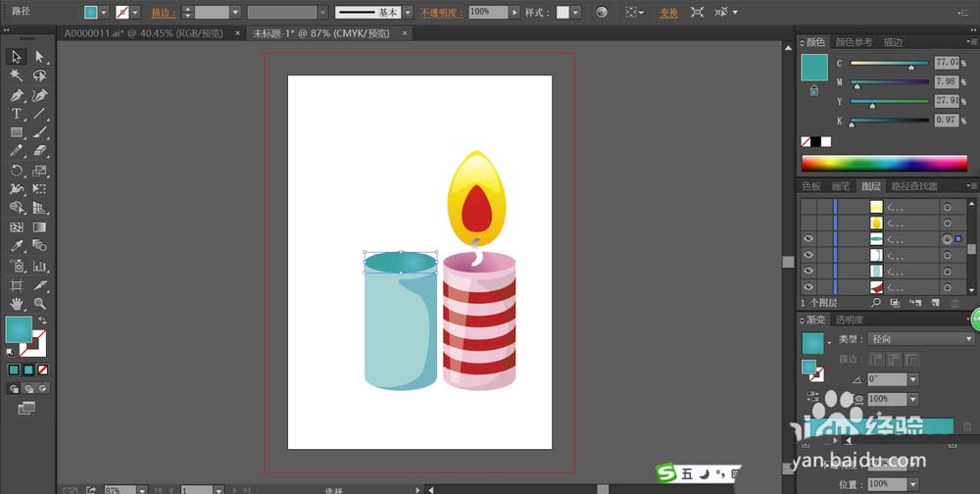Viewport: 980px width, 494px height.
Task: Switch to the 路径查找器 panel tab
Action: point(914,185)
